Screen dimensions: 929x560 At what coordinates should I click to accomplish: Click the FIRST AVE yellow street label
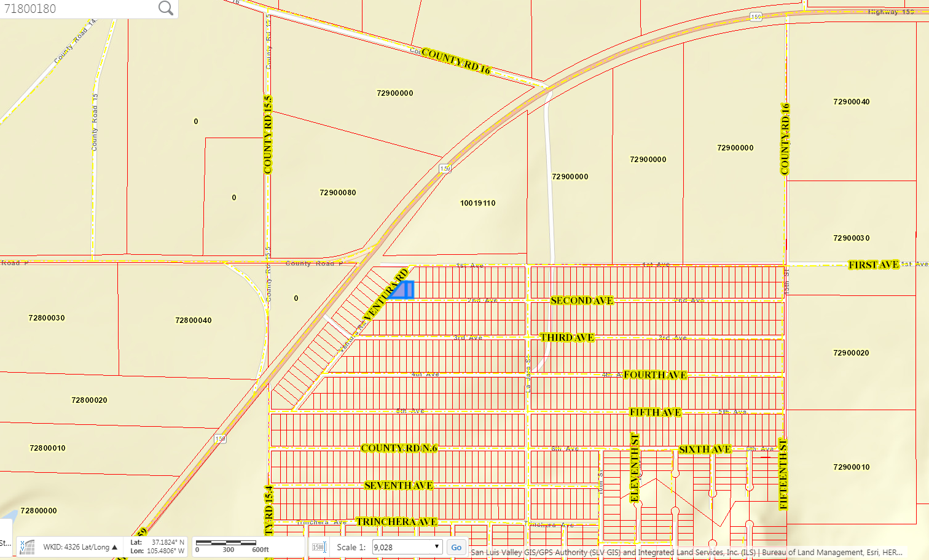873,265
